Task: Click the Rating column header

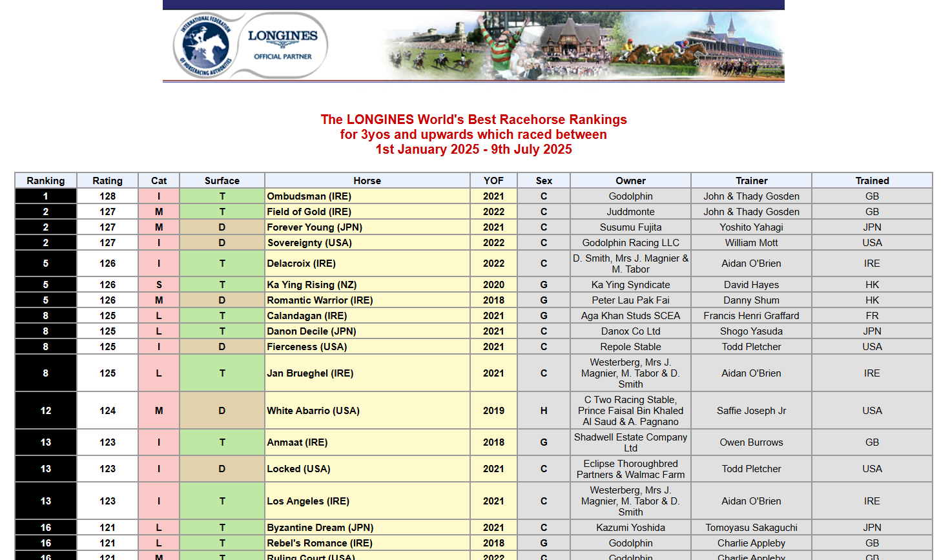Action: [108, 181]
